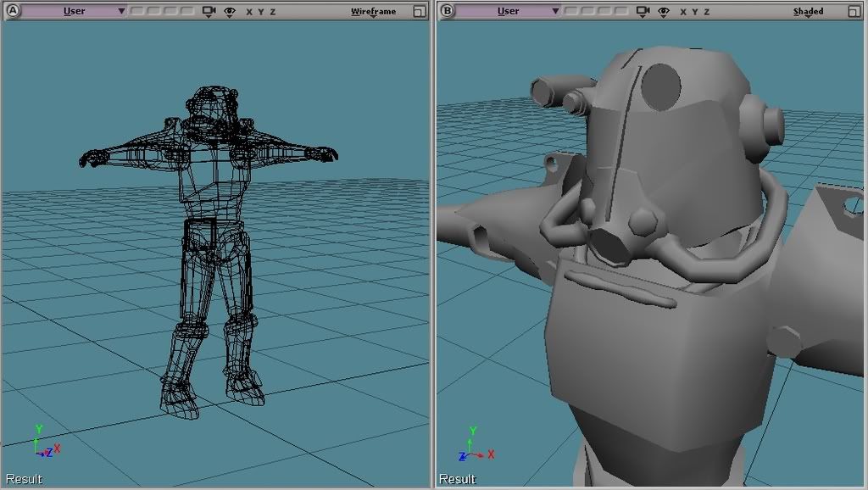Click the Result label in viewport B

457,479
